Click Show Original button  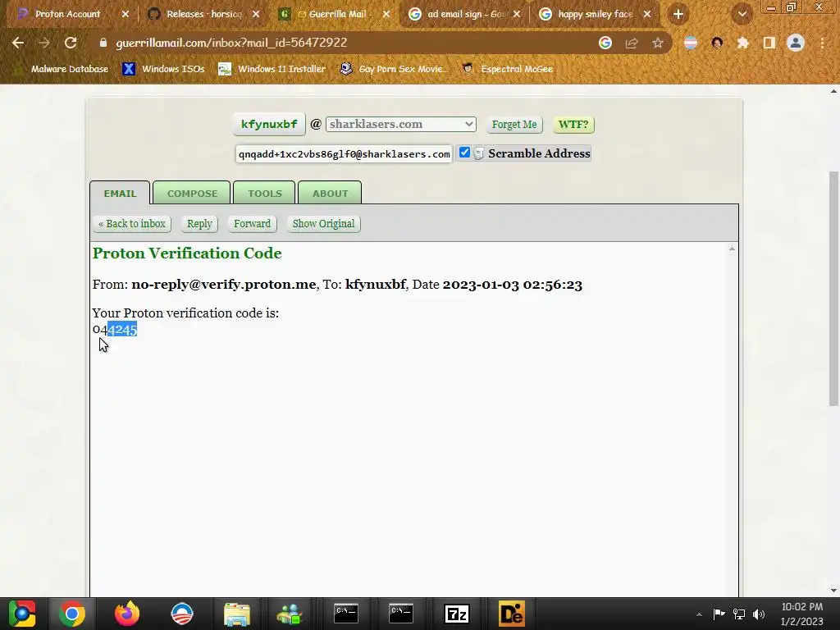click(x=323, y=224)
